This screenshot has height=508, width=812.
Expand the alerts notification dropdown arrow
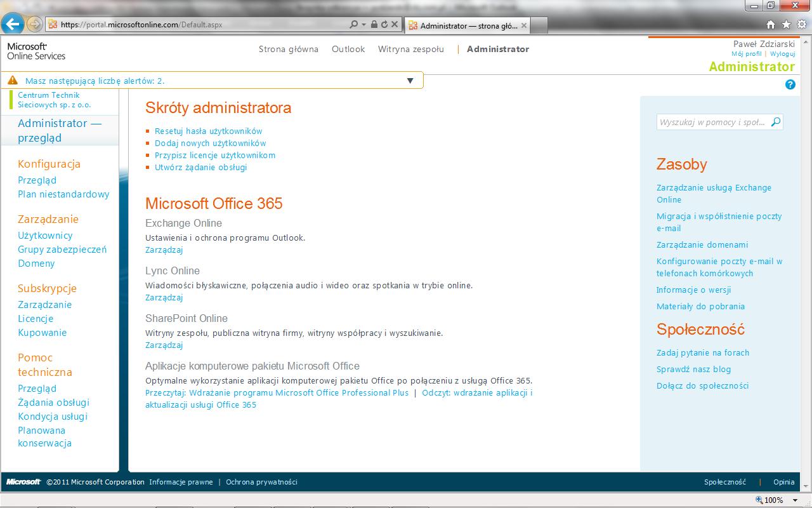(410, 81)
